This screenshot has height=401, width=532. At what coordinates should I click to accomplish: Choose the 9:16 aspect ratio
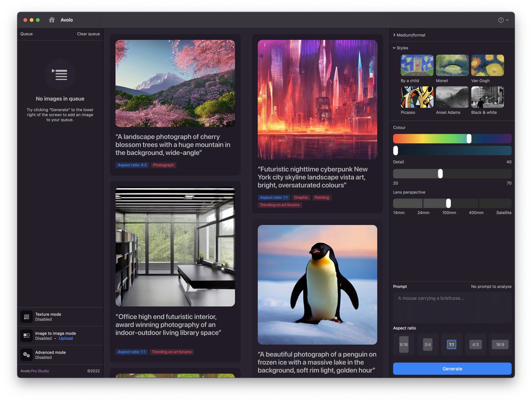(404, 345)
